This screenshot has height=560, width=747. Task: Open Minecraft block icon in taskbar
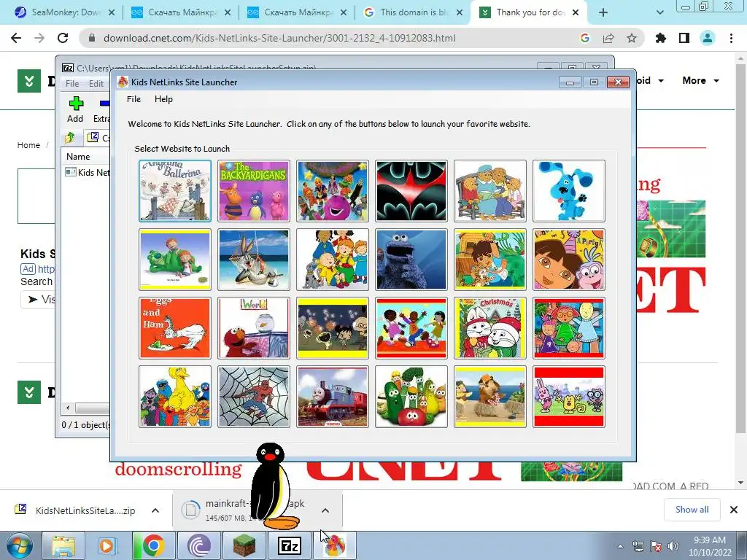click(x=244, y=545)
